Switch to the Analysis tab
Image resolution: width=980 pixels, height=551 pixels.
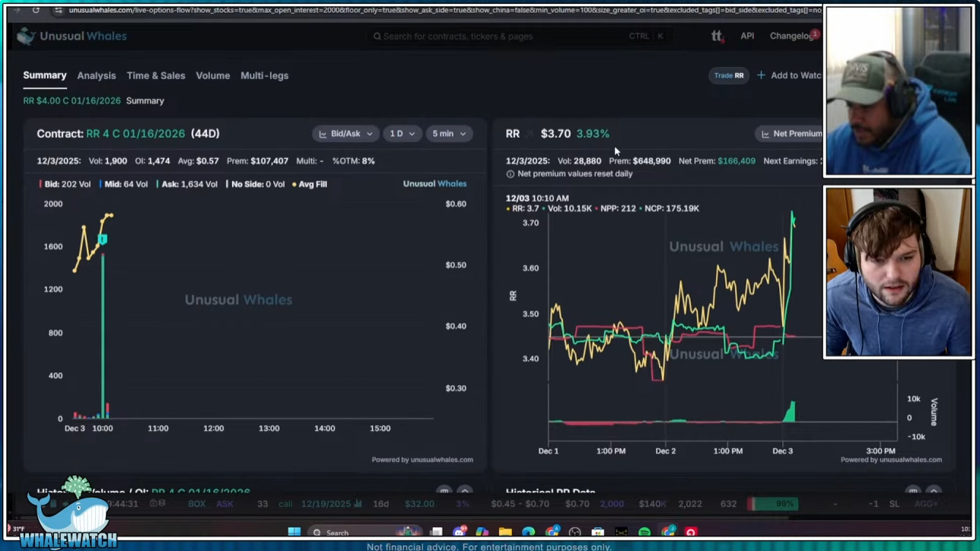click(x=96, y=75)
